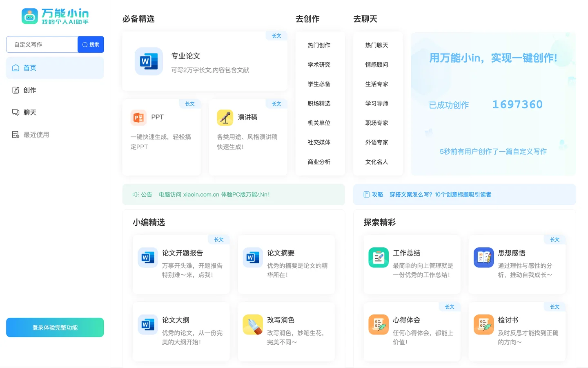Select 学习导师 chat category
This screenshot has height=368, width=588.
click(376, 103)
